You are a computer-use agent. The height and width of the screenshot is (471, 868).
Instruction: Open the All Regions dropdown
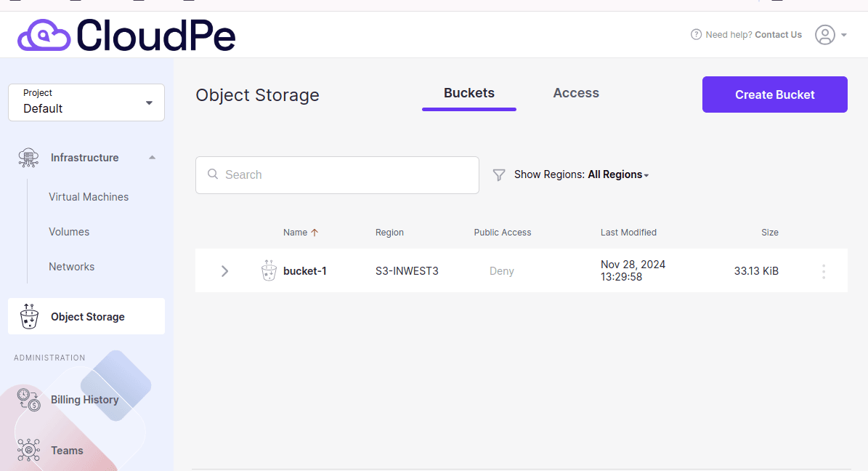coord(617,174)
